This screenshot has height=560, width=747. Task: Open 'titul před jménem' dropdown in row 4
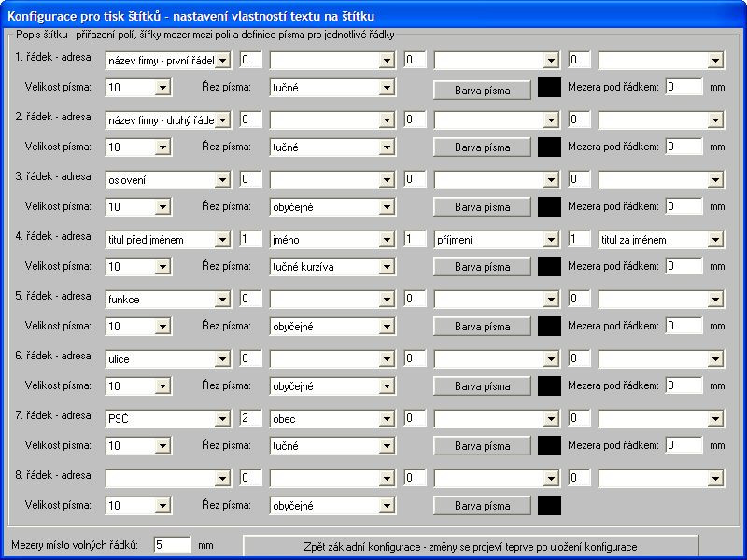(x=168, y=240)
